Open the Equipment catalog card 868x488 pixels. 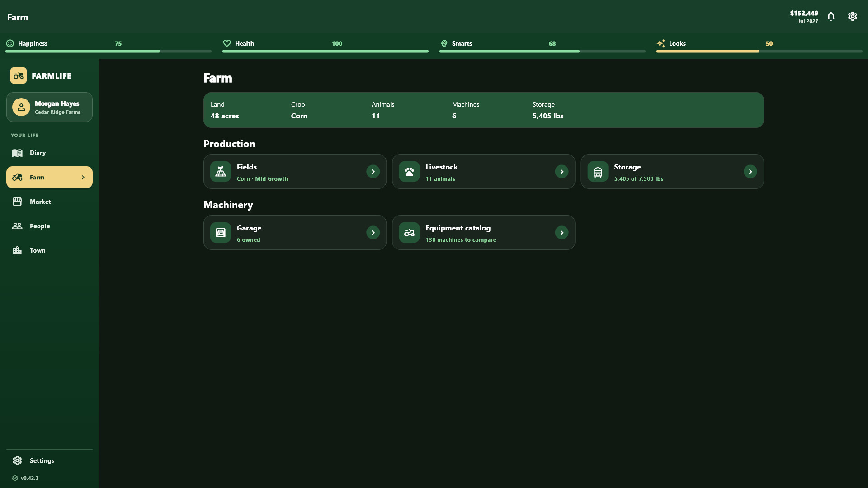(483, 233)
